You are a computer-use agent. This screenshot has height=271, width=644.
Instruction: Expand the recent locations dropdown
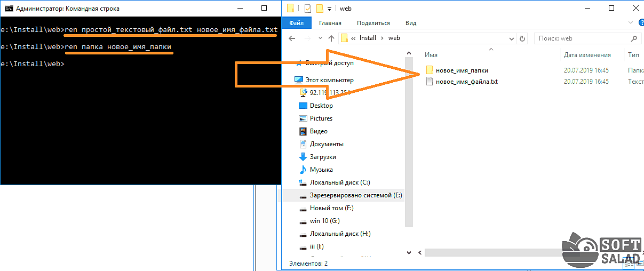pyautogui.click(x=320, y=38)
